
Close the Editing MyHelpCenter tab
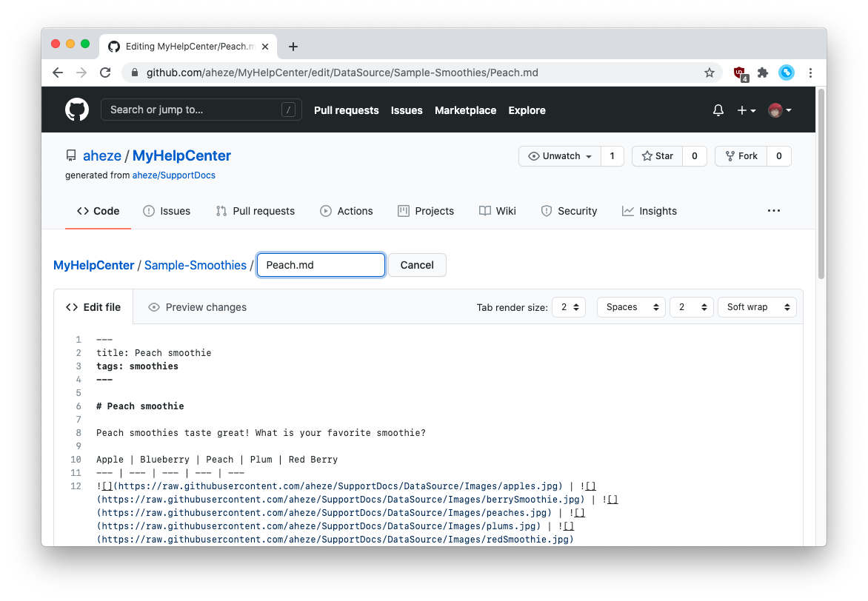(265, 47)
